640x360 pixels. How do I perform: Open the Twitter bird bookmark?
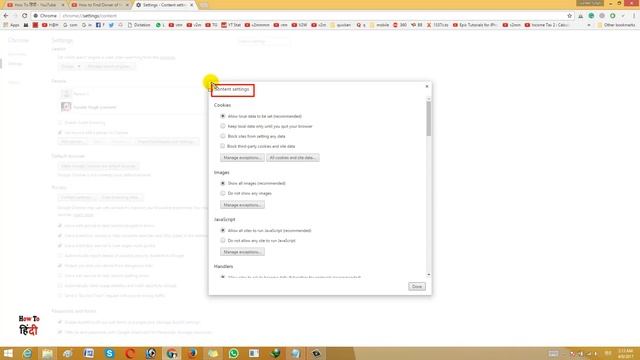(111, 25)
